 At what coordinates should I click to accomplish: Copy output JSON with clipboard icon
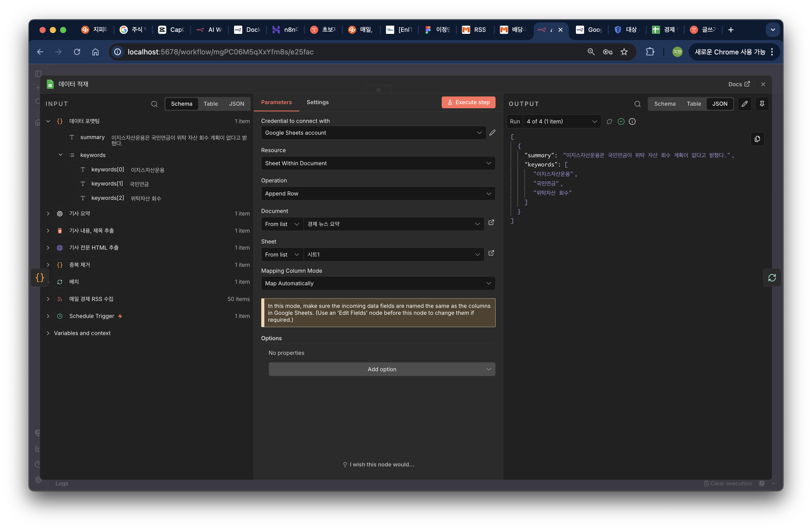pos(757,139)
